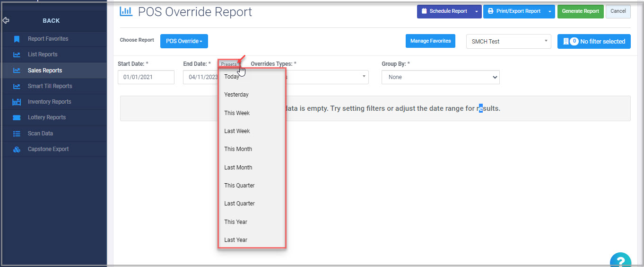644x267 pixels.
Task: Expand the Schedule Report dropdown arrow
Action: tap(477, 11)
